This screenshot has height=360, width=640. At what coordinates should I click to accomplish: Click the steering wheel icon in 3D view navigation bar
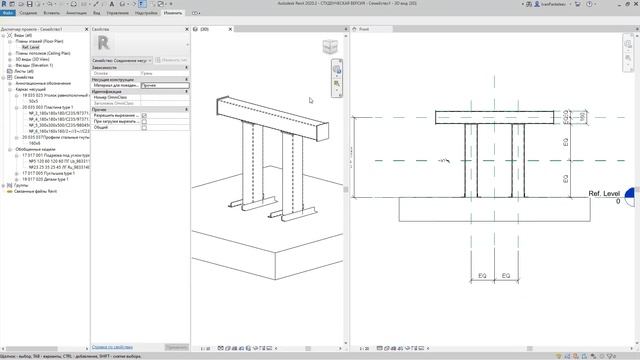point(337,69)
